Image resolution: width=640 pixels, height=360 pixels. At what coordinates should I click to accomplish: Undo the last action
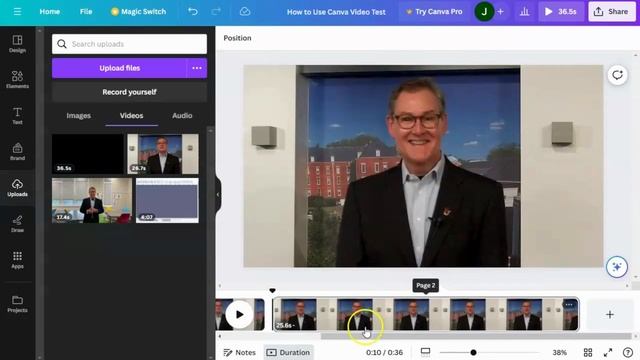click(193, 11)
